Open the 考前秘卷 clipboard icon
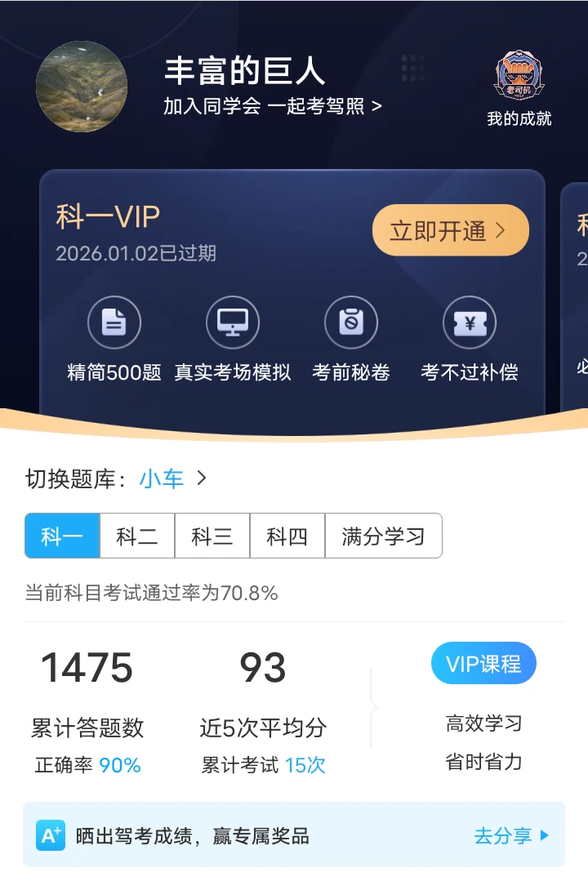 [x=351, y=322]
